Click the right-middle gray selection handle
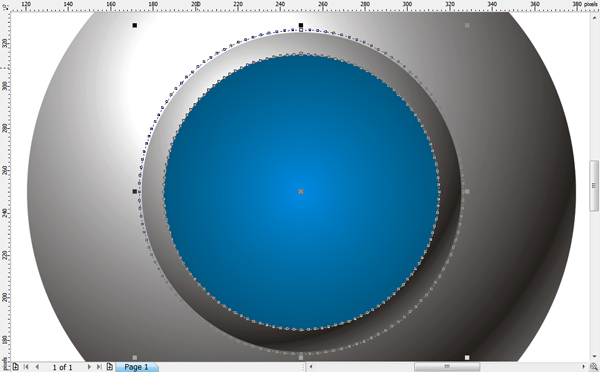Viewport: 600px width, 372px height. point(467,191)
